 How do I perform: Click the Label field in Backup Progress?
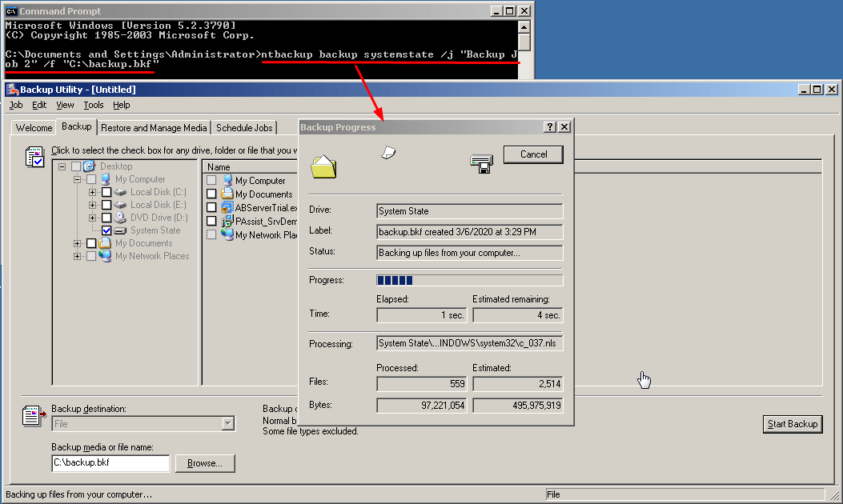pos(469,231)
